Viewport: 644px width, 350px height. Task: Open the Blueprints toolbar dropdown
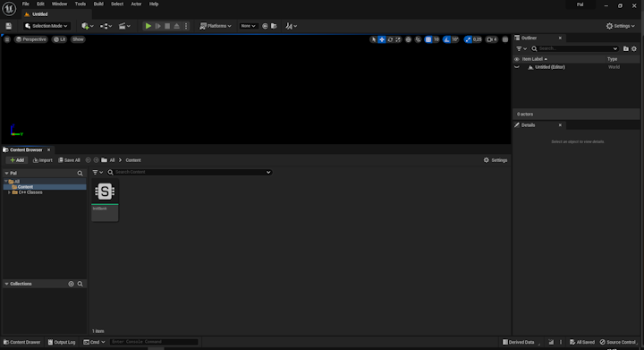106,26
